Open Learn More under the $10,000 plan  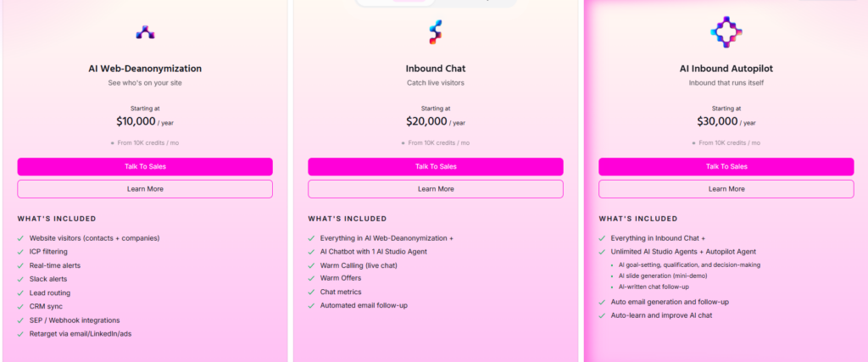coord(145,189)
